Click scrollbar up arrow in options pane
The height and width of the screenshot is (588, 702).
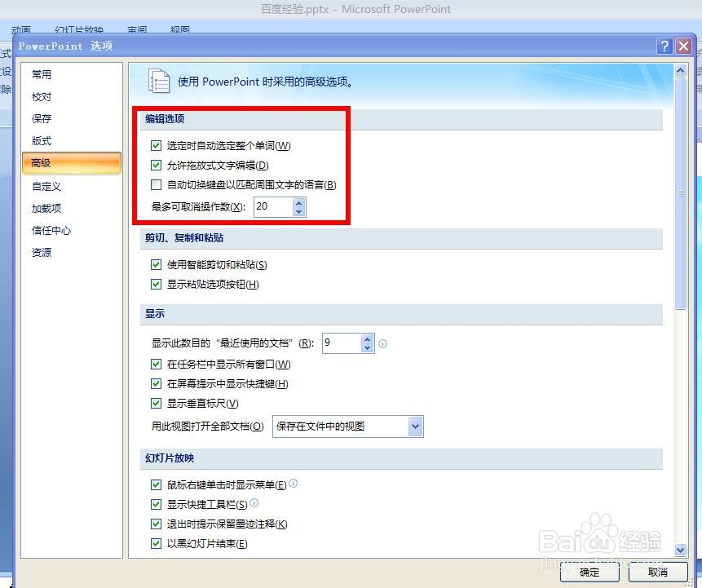click(680, 70)
